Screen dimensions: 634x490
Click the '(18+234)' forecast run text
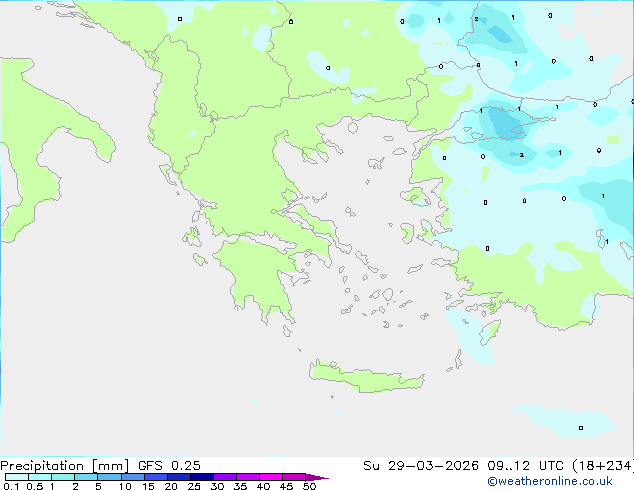[x=602, y=466]
